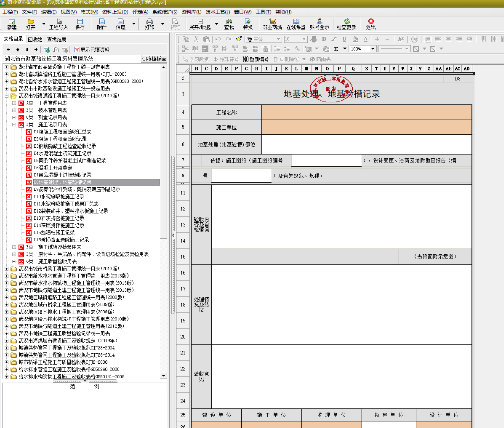The image size is (504, 428).
Task: Toggle bold formatting
Action: pyautogui.click(x=324, y=39)
